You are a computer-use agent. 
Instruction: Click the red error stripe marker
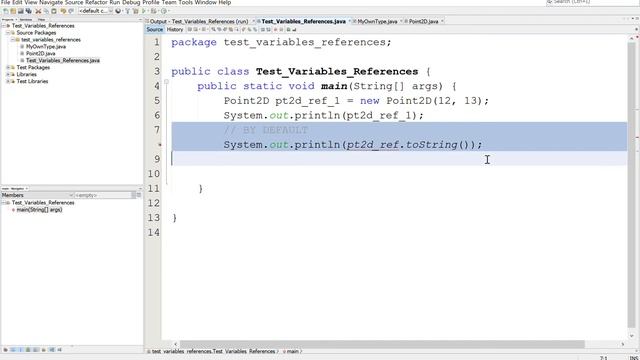(x=637, y=138)
